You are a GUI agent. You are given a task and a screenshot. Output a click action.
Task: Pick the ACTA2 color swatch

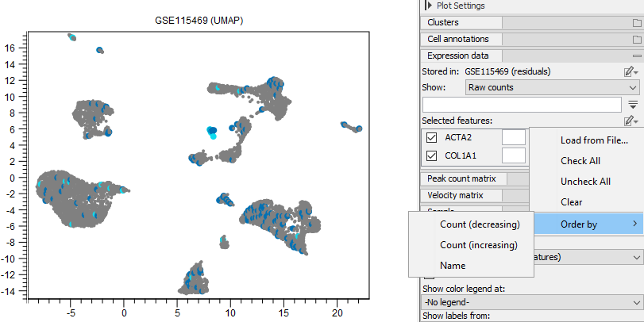[514, 137]
